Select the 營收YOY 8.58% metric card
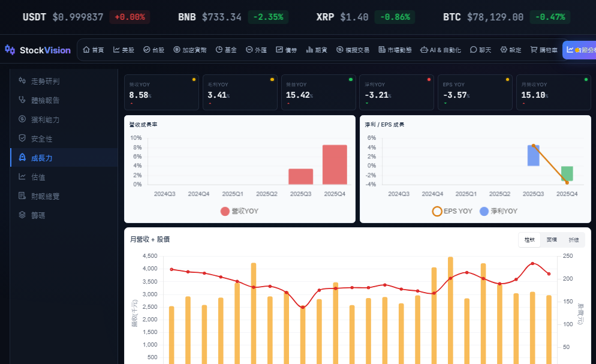 [x=161, y=92]
